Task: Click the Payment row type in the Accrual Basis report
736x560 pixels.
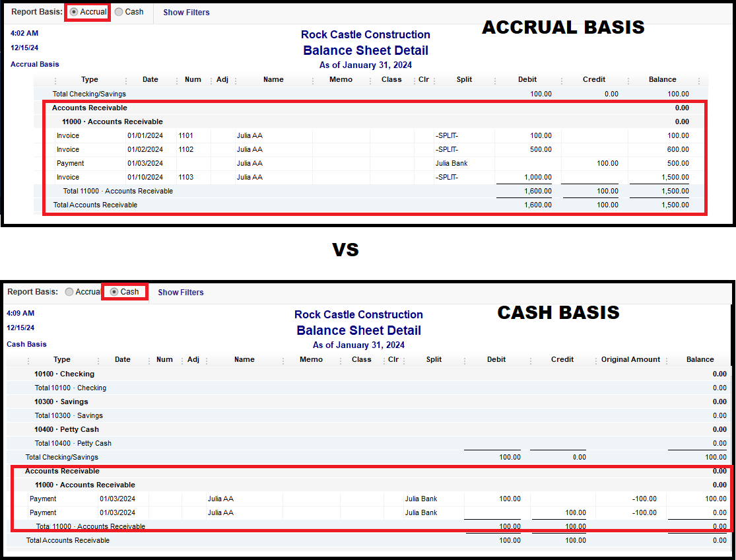Action: tap(71, 163)
